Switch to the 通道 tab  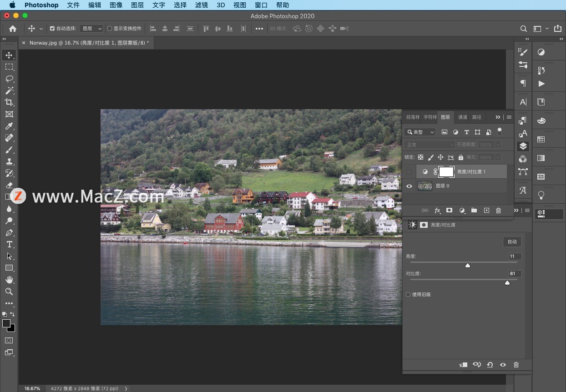(x=462, y=117)
